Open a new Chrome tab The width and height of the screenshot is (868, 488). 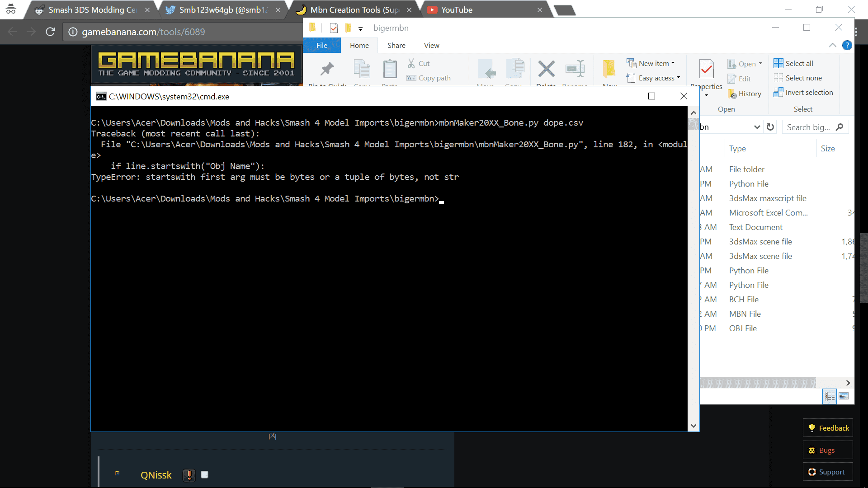pyautogui.click(x=565, y=10)
